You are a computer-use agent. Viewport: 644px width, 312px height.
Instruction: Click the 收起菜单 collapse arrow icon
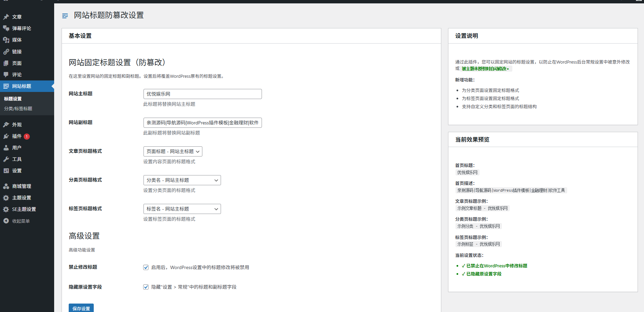[6, 221]
